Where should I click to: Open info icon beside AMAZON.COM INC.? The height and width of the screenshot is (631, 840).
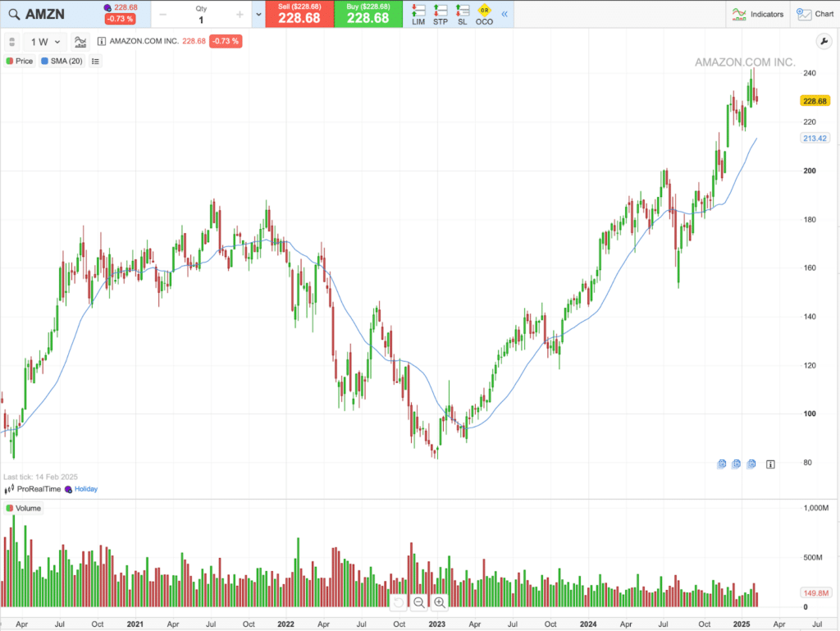101,41
